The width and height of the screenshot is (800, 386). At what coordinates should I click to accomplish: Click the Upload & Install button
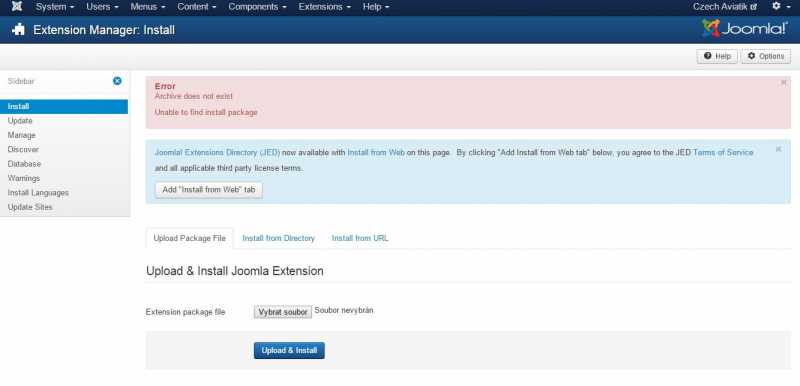click(289, 350)
